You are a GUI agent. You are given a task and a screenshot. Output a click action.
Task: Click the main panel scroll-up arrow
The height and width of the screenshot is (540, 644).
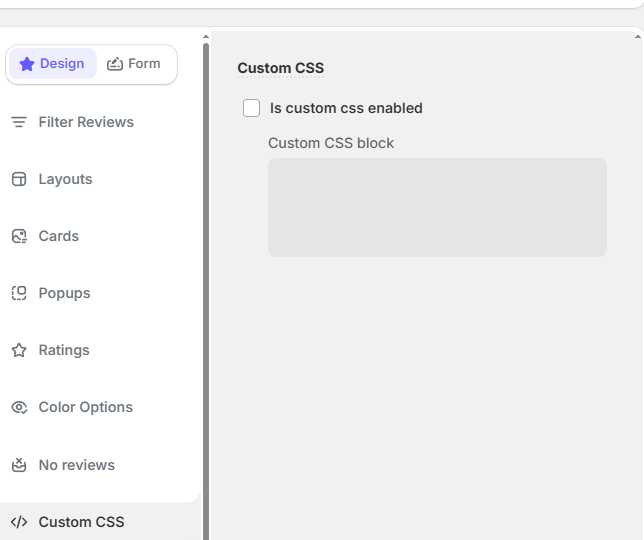[x=639, y=37]
